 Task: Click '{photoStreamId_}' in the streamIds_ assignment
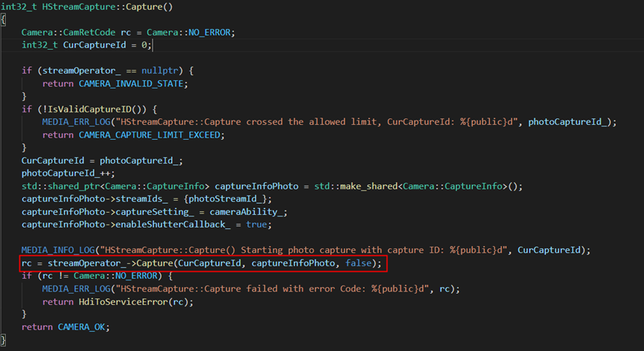tap(225, 199)
